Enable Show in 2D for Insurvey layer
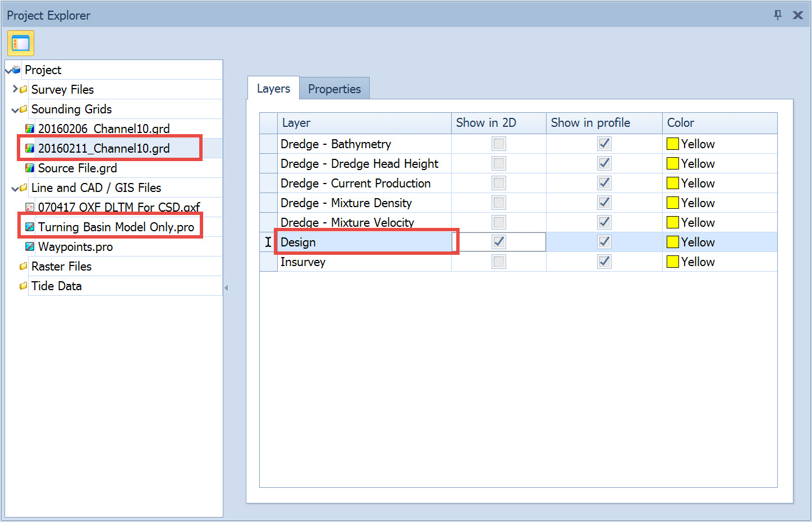 [498, 262]
